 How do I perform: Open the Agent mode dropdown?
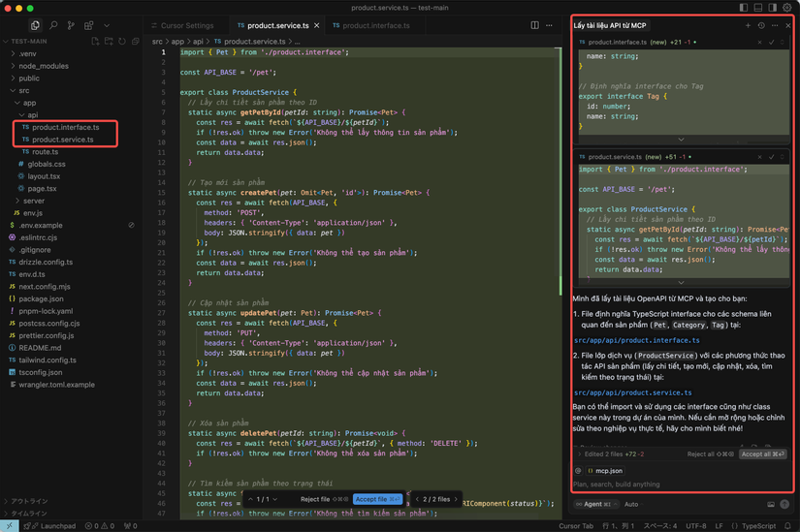click(x=596, y=504)
